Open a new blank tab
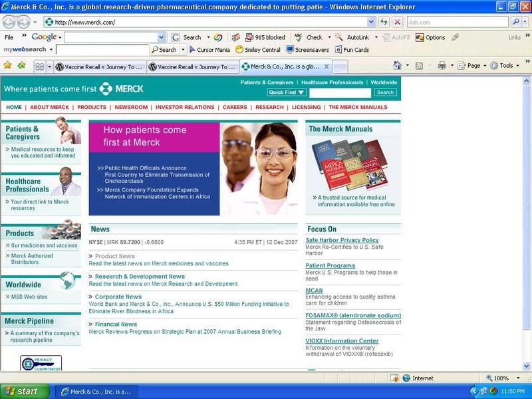This screenshot has height=399, width=532. [x=340, y=66]
